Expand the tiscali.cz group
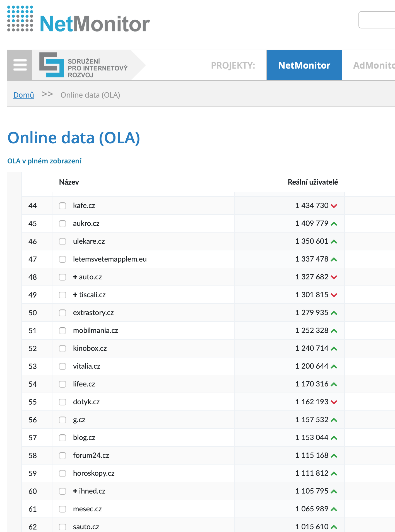Viewport: 395px width, 532px height. click(x=75, y=295)
